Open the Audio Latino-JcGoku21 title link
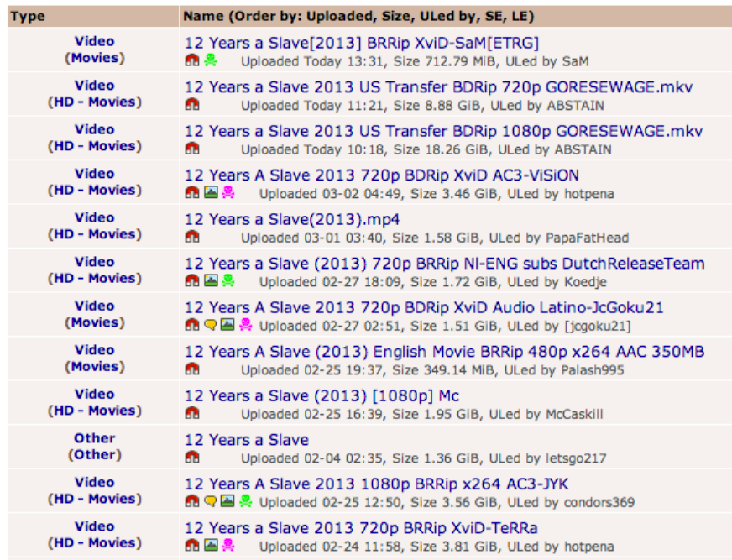 [x=424, y=307]
